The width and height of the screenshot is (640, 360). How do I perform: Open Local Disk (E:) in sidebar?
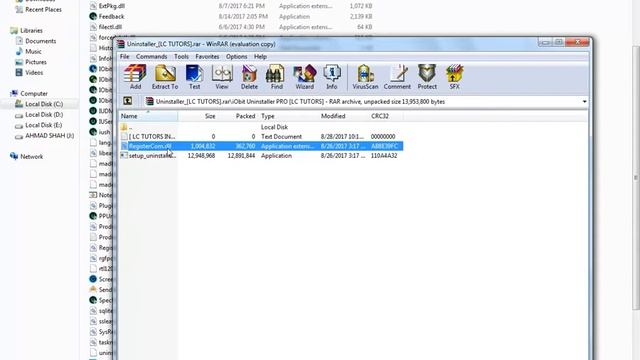pos(43,125)
